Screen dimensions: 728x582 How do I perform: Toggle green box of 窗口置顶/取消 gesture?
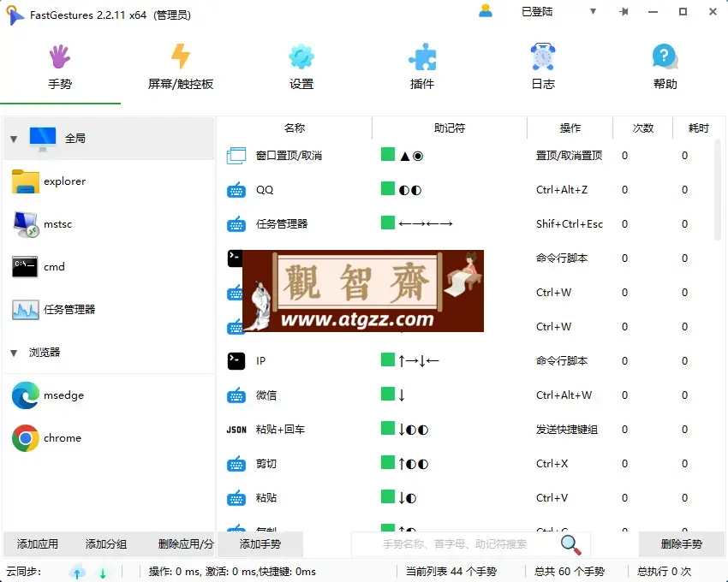388,154
